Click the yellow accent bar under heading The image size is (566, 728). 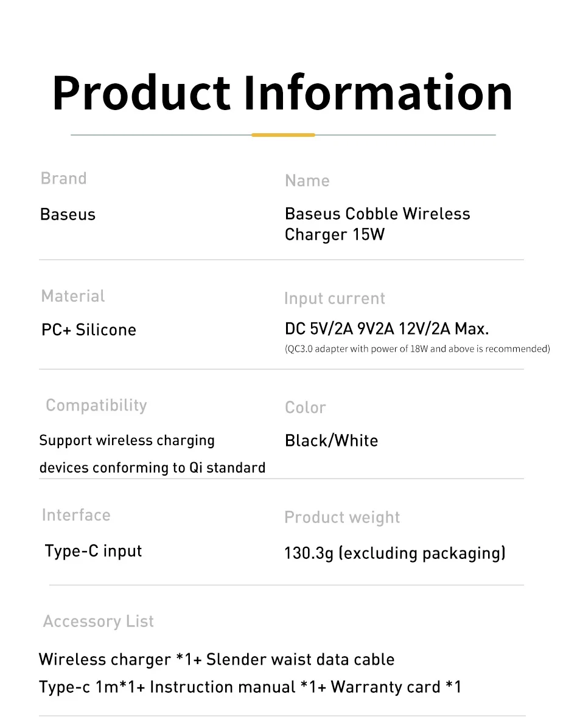tap(283, 135)
